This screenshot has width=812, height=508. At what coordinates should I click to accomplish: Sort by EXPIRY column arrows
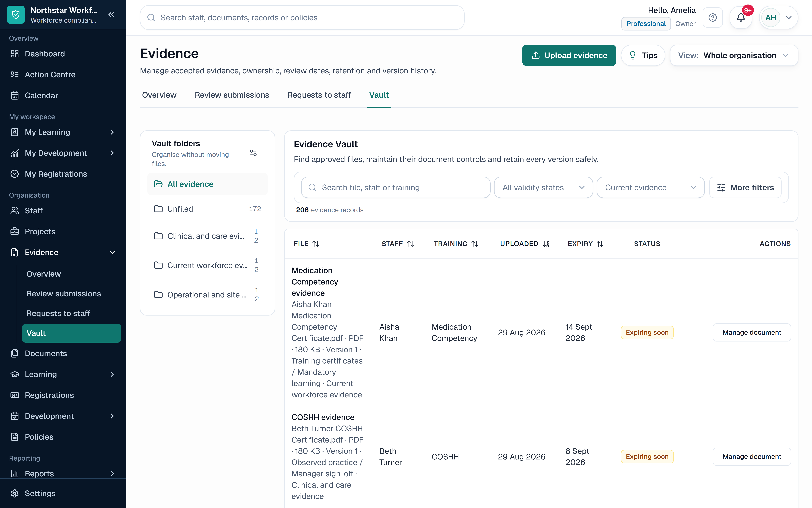coord(600,244)
